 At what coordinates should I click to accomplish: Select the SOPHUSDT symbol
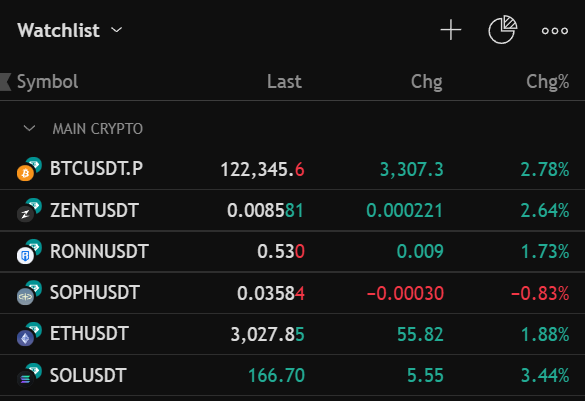pos(95,292)
